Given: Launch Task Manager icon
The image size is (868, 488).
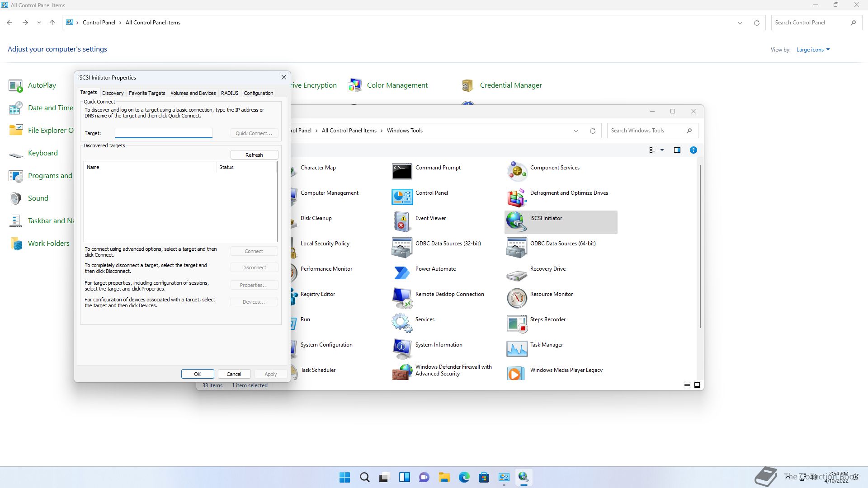Looking at the screenshot, I should click(x=517, y=348).
